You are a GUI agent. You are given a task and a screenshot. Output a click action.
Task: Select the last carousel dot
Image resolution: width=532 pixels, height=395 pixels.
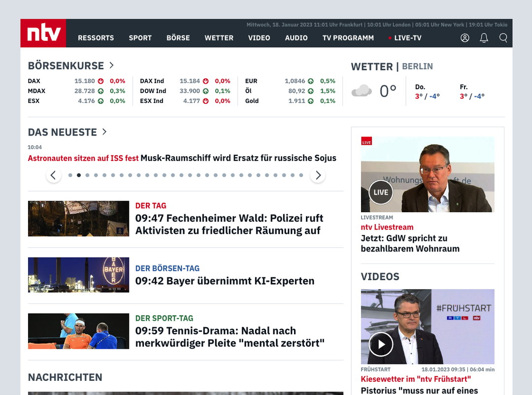(301, 175)
